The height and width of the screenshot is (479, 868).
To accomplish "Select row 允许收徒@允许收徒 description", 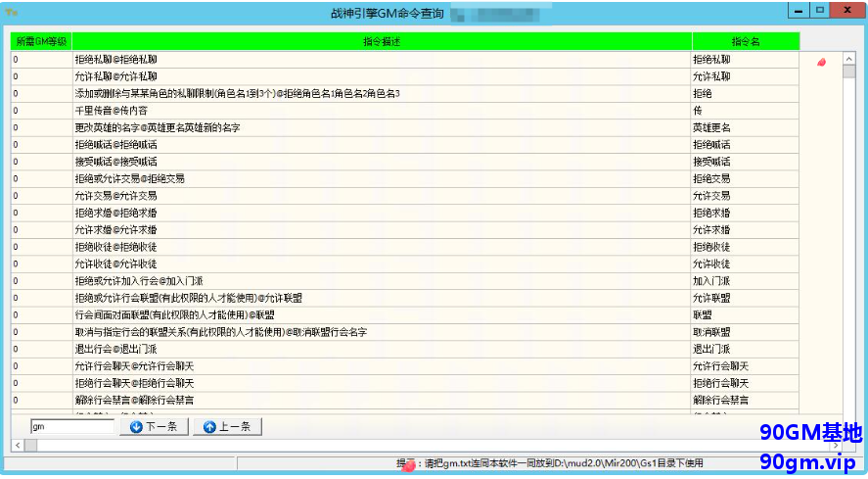I will pyautogui.click(x=382, y=263).
